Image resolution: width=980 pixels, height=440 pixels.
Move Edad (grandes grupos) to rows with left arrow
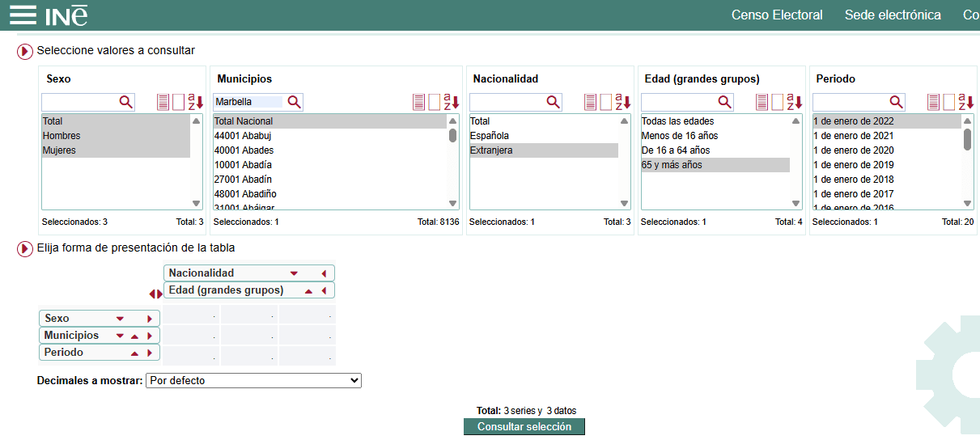pyautogui.click(x=324, y=290)
